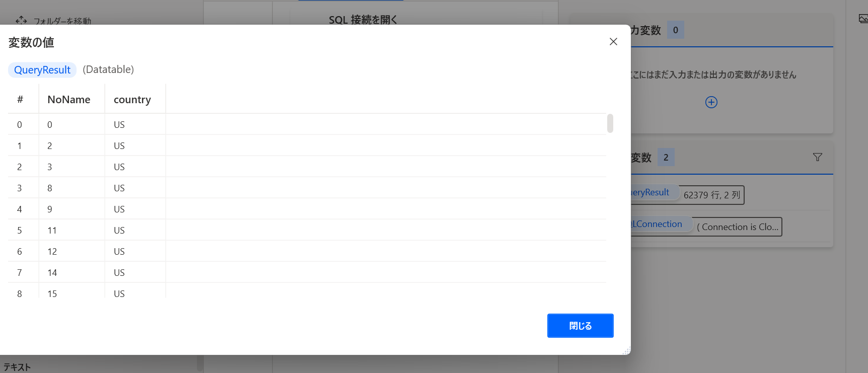Screen dimensions: 868x373
Task: Open the 62379 行, 2 列 value box
Action: [x=711, y=195]
